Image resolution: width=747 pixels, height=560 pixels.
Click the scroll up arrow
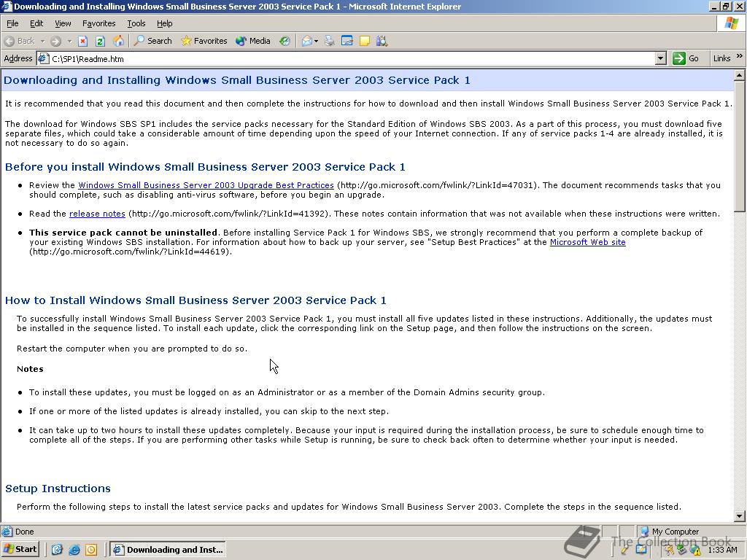pos(740,75)
